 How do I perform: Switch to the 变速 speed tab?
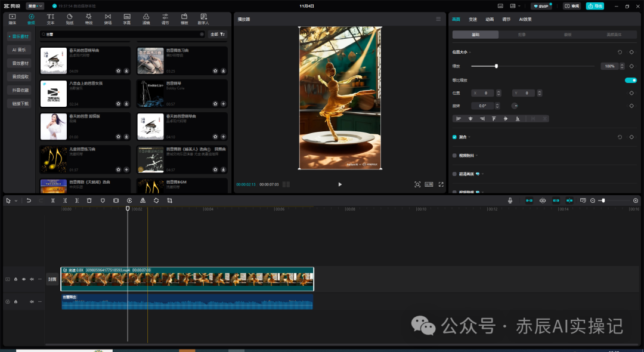pos(473,20)
